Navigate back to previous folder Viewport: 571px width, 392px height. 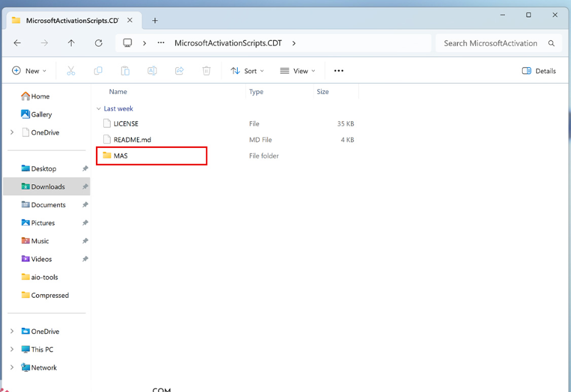[x=17, y=43]
